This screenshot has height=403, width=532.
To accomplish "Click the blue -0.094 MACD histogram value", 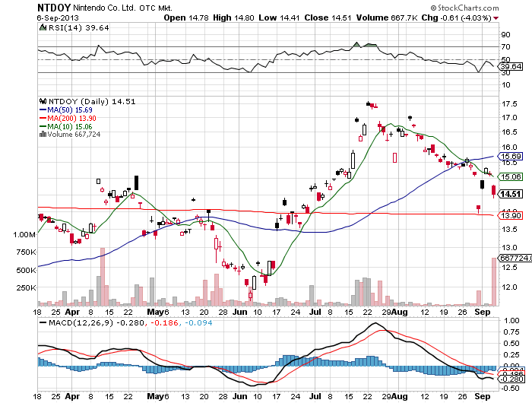I will (x=198, y=323).
